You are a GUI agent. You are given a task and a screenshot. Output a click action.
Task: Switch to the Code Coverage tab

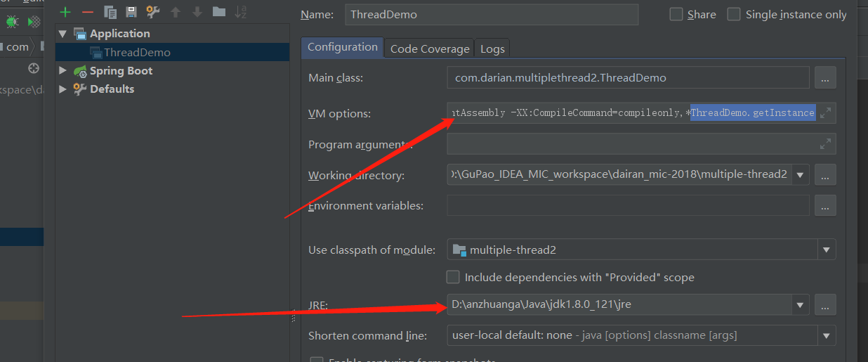tap(429, 49)
